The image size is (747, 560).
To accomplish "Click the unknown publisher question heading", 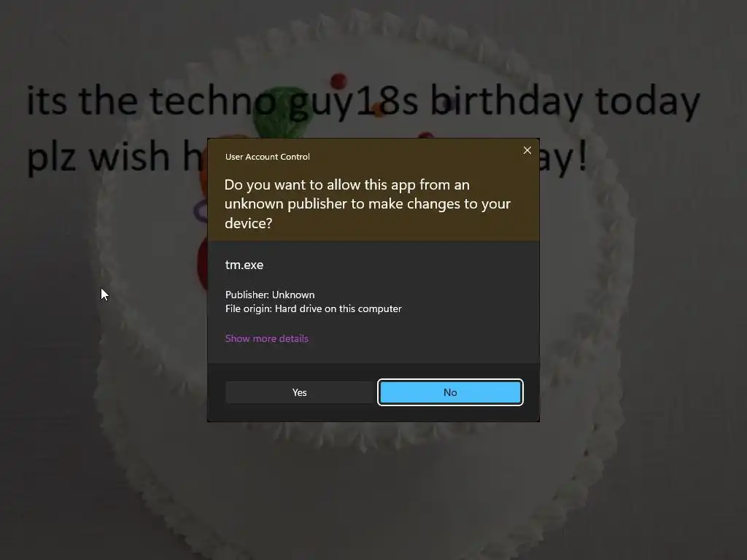I will pos(368,204).
